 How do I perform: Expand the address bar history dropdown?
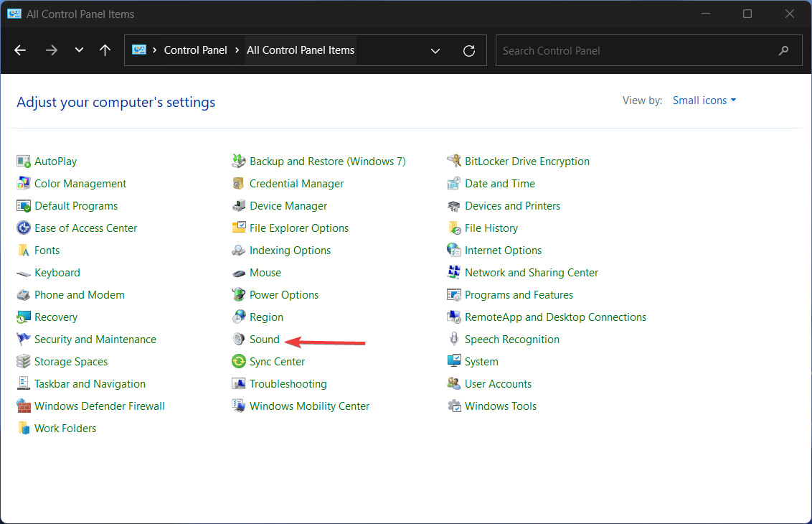(435, 51)
